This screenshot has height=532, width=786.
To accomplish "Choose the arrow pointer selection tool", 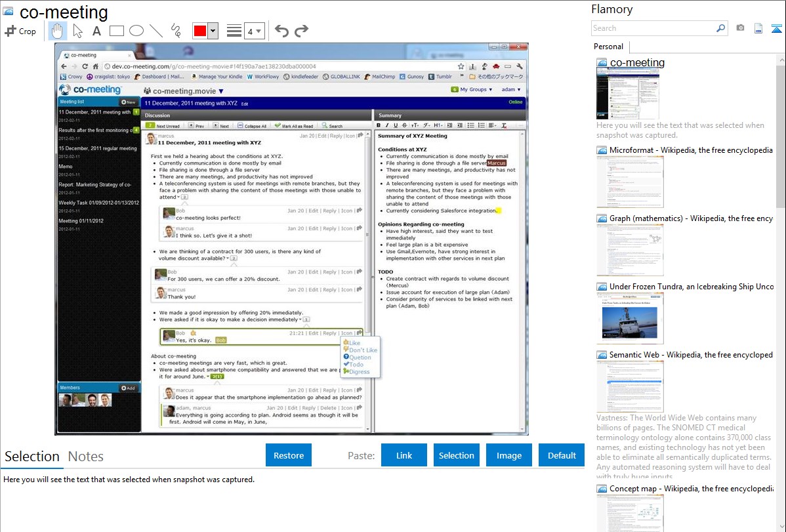I will 77,31.
